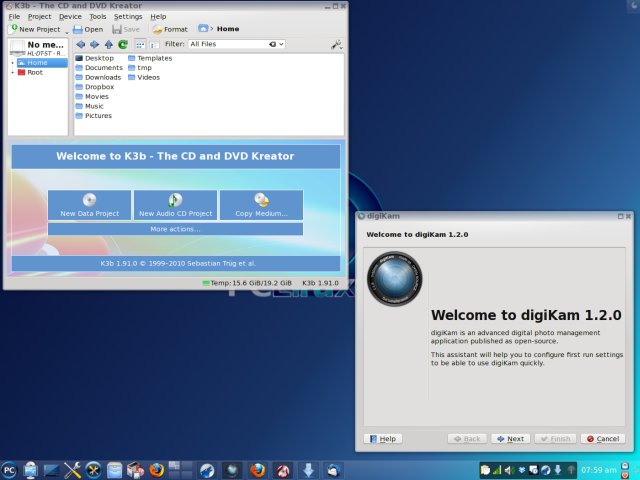640x480 pixels.
Task: Open the Tools menu
Action: (97, 17)
